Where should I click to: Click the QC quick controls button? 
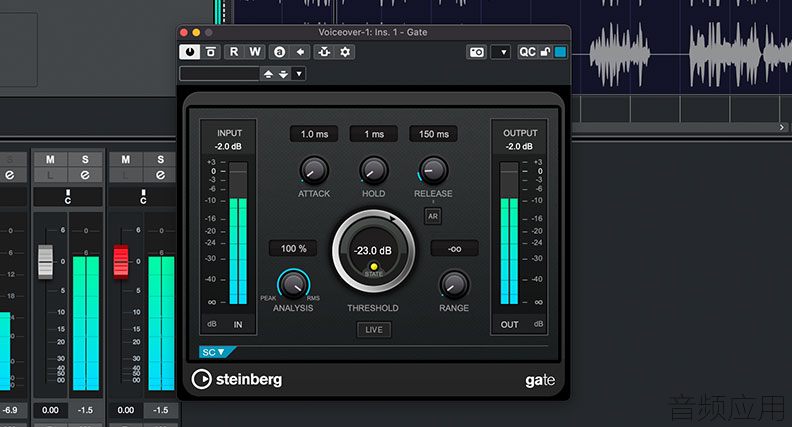click(527, 52)
